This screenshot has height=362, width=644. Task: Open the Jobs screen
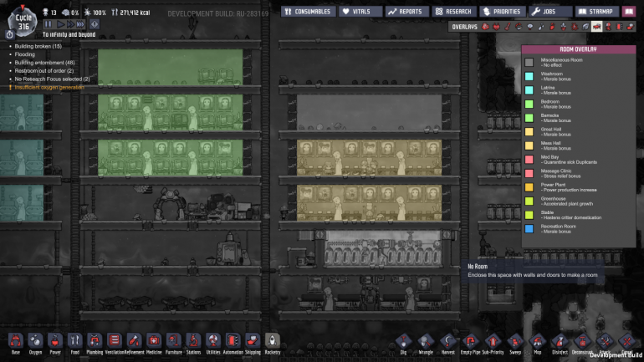tap(550, 12)
